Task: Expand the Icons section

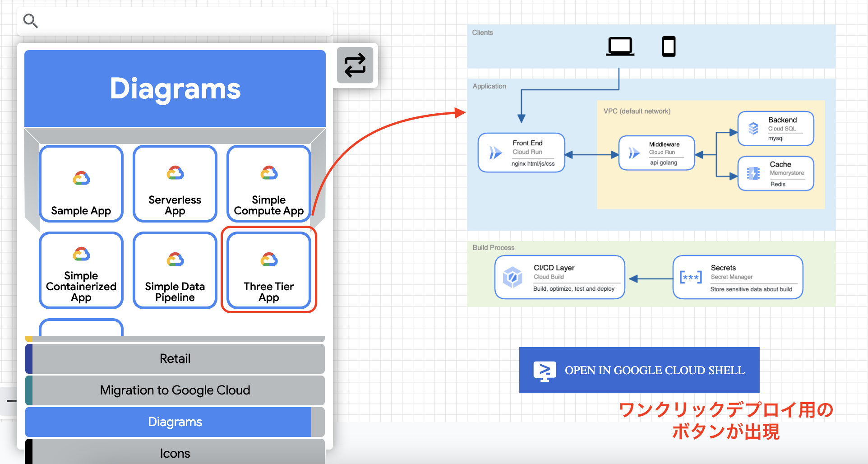Action: [x=175, y=453]
